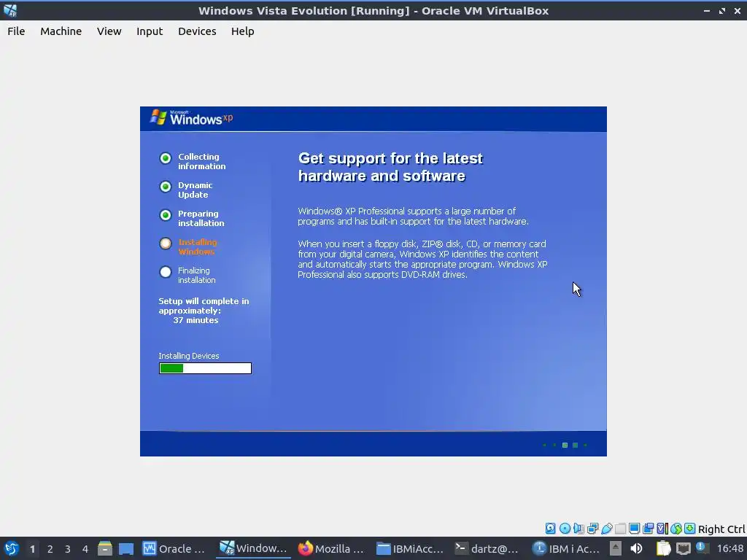This screenshot has width=747, height=560.
Task: Open the Help menu
Action: (242, 31)
